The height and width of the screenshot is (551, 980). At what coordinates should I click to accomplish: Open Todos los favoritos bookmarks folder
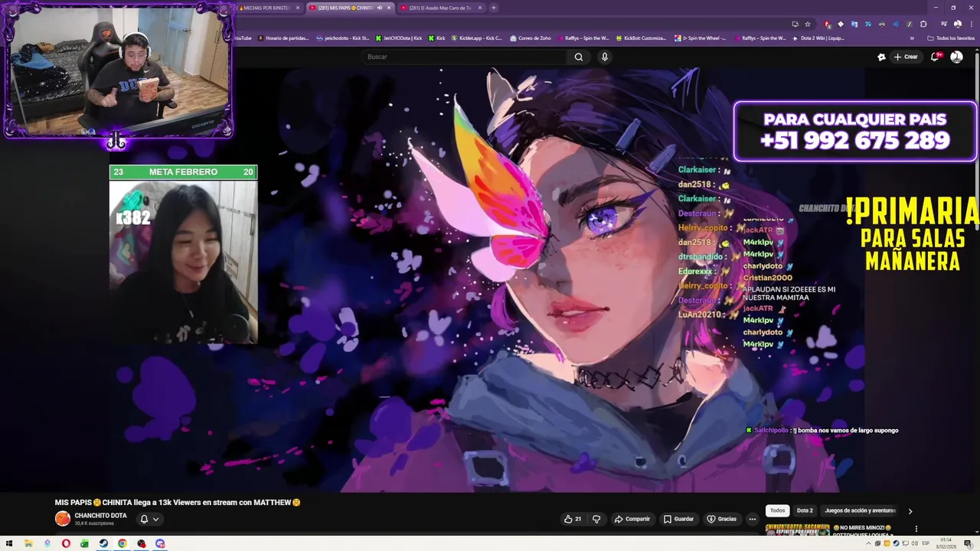(951, 38)
